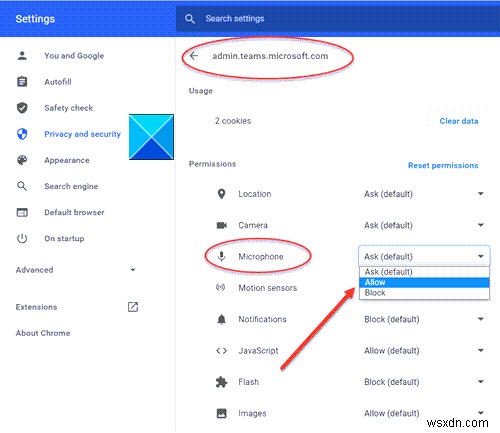Click the Extensions external link icon
This screenshot has height=433, width=500.
(133, 307)
